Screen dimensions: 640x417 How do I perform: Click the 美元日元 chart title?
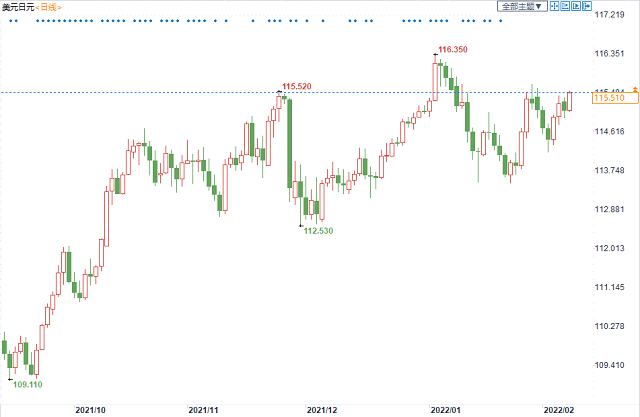point(17,7)
